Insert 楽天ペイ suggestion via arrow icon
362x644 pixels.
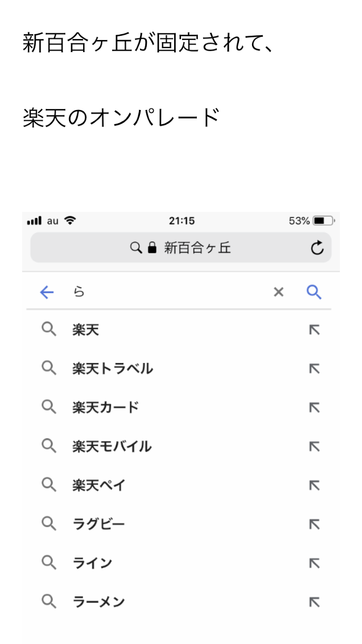(x=314, y=486)
